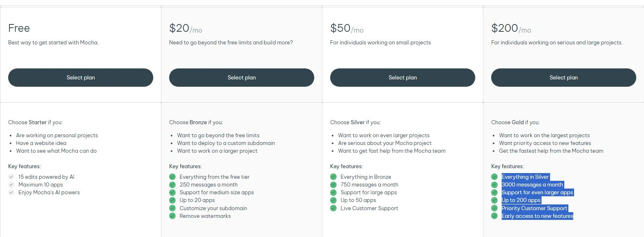Image resolution: width=644 pixels, height=237 pixels.
Task: Select the Free starter plan
Action: click(80, 77)
